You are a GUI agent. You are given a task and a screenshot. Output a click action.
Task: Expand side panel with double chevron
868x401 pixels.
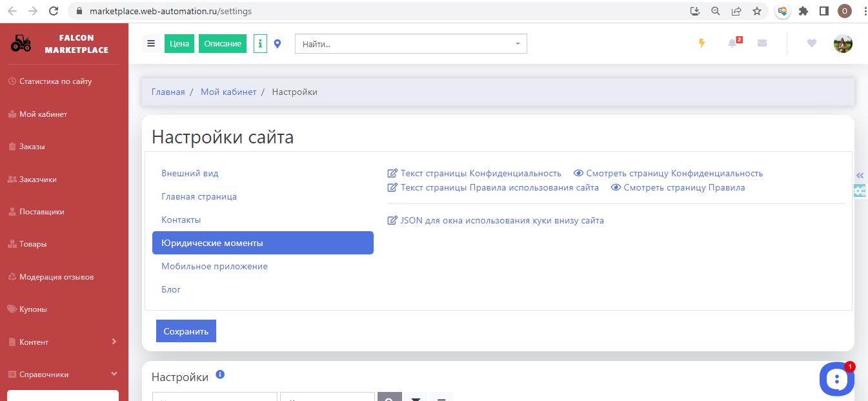click(x=860, y=176)
